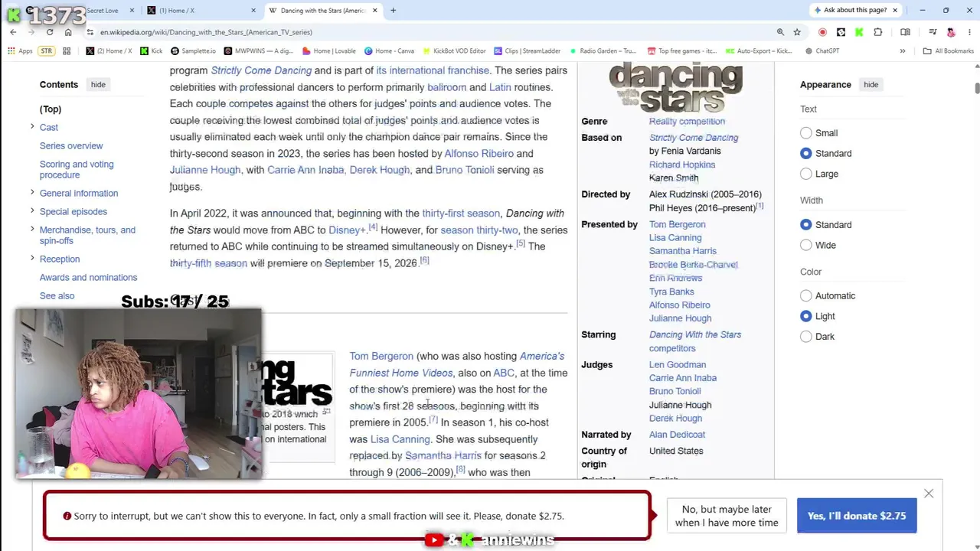Screen dimensions: 980x551
Task: Select Standard text size
Action: (x=806, y=154)
